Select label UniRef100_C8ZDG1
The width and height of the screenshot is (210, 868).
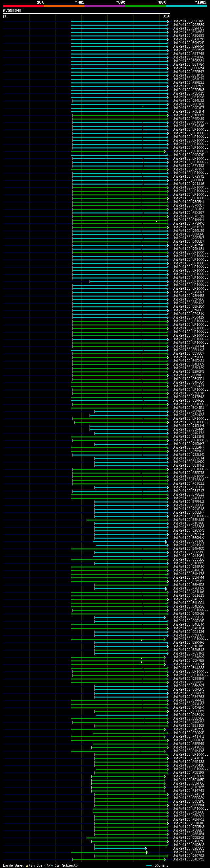click(x=188, y=776)
